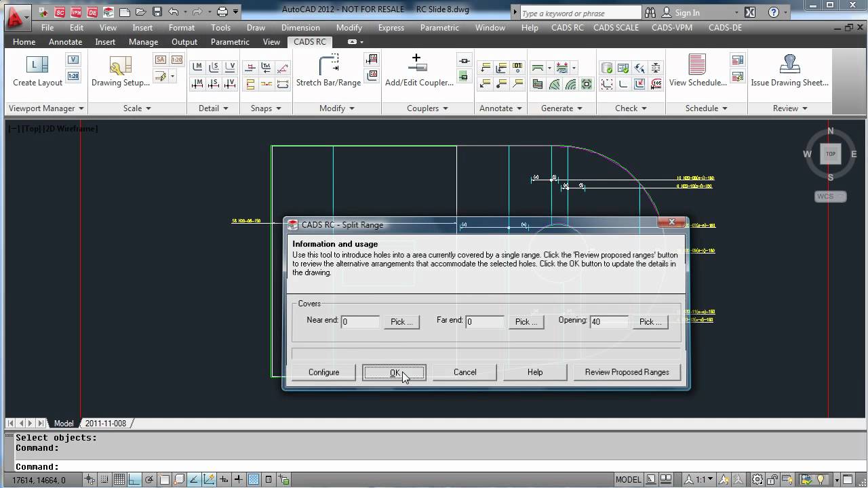The image size is (868, 488).
Task: Click the binoculars search icon
Action: point(650,12)
